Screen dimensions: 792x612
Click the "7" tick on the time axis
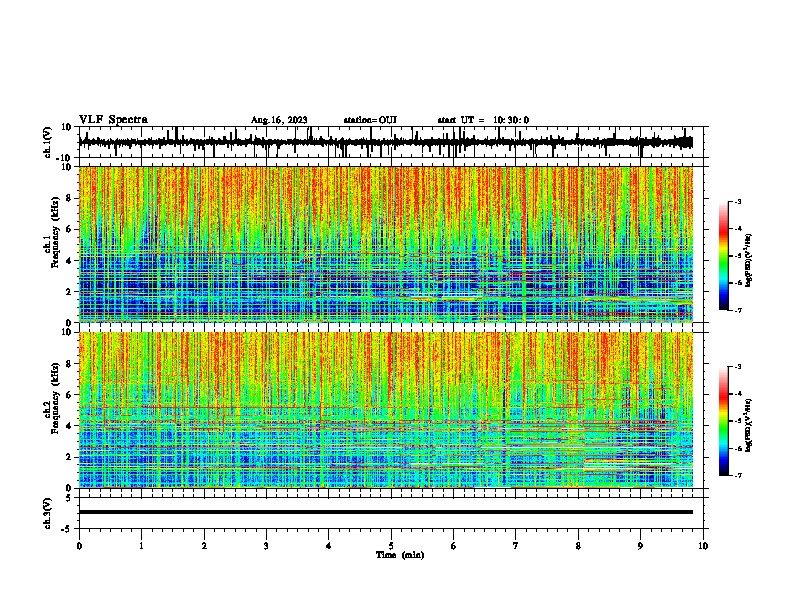(516, 546)
